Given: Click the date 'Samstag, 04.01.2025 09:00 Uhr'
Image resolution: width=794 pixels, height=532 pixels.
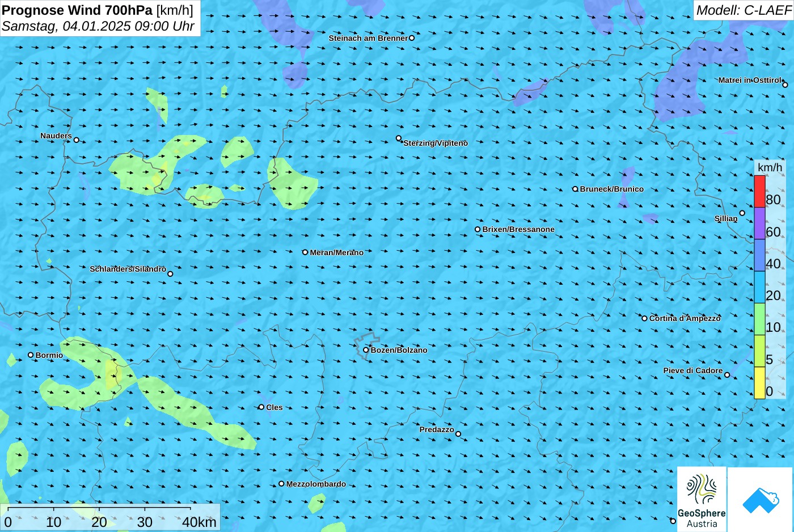Looking at the screenshot, I should (x=98, y=26).
